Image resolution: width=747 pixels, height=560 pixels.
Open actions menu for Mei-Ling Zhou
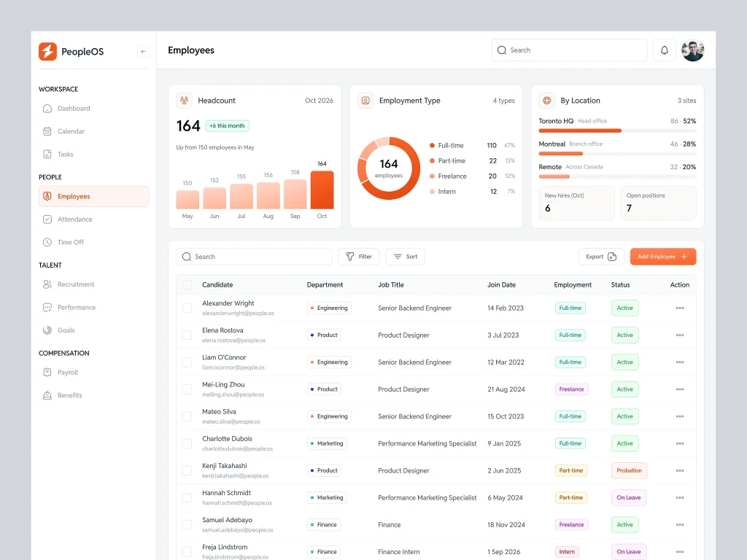[680, 389]
